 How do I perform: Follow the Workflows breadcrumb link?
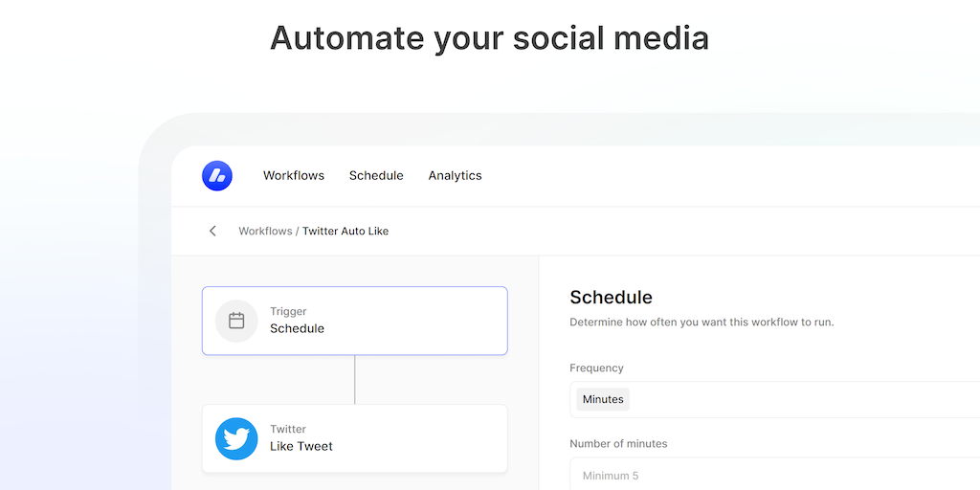tap(265, 231)
